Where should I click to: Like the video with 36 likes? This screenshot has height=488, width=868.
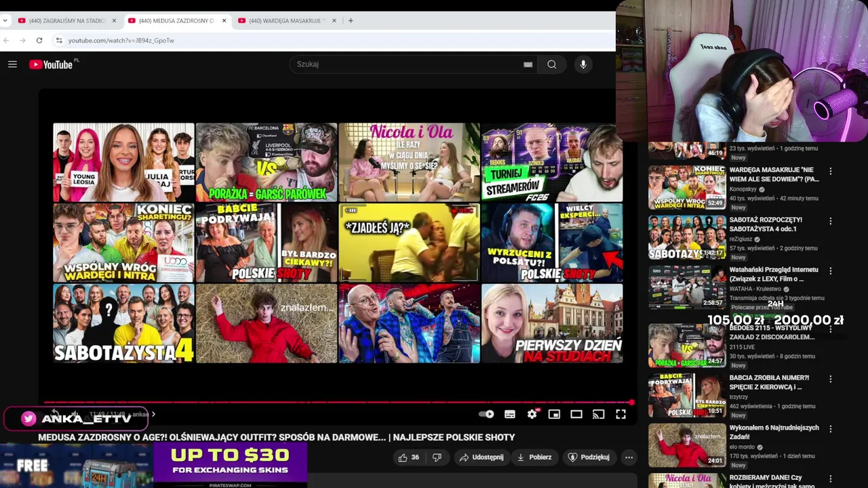[x=408, y=457]
